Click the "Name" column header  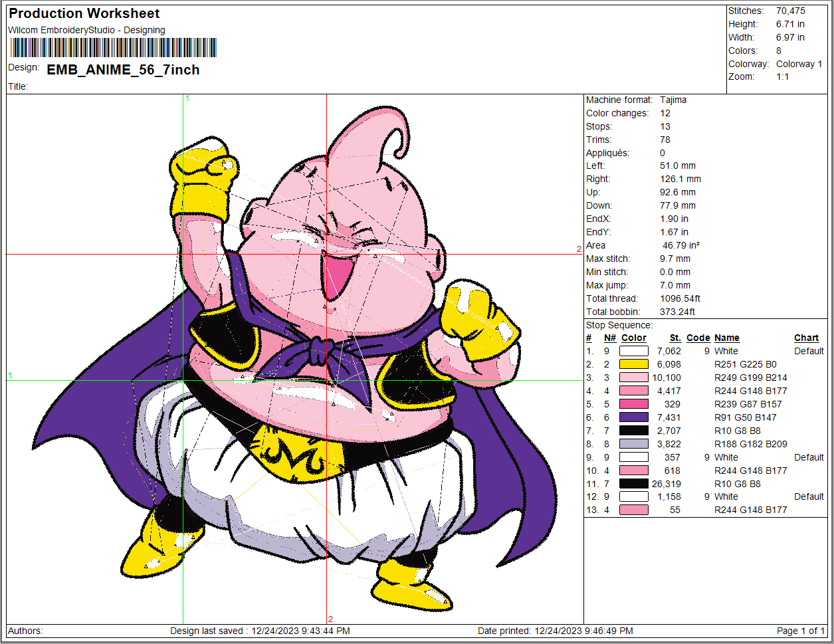[x=726, y=338]
